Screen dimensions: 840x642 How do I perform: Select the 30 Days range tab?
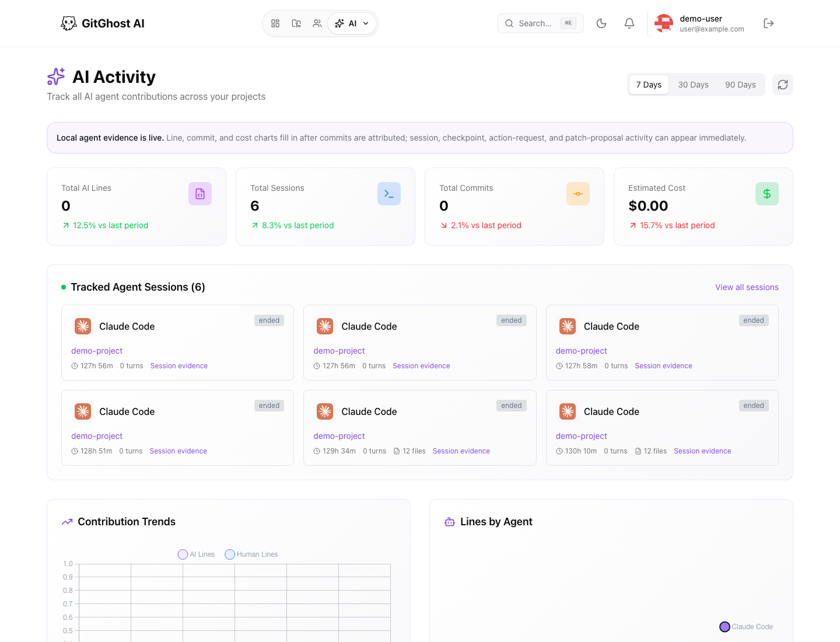(693, 85)
